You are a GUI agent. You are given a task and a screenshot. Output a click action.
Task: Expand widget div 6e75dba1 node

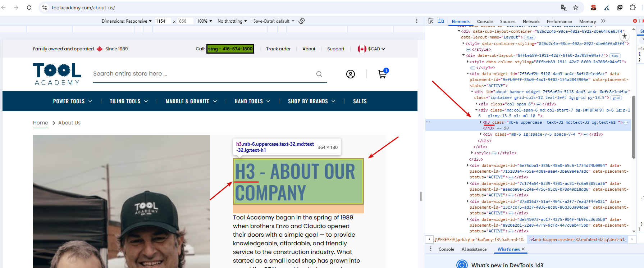click(468, 165)
